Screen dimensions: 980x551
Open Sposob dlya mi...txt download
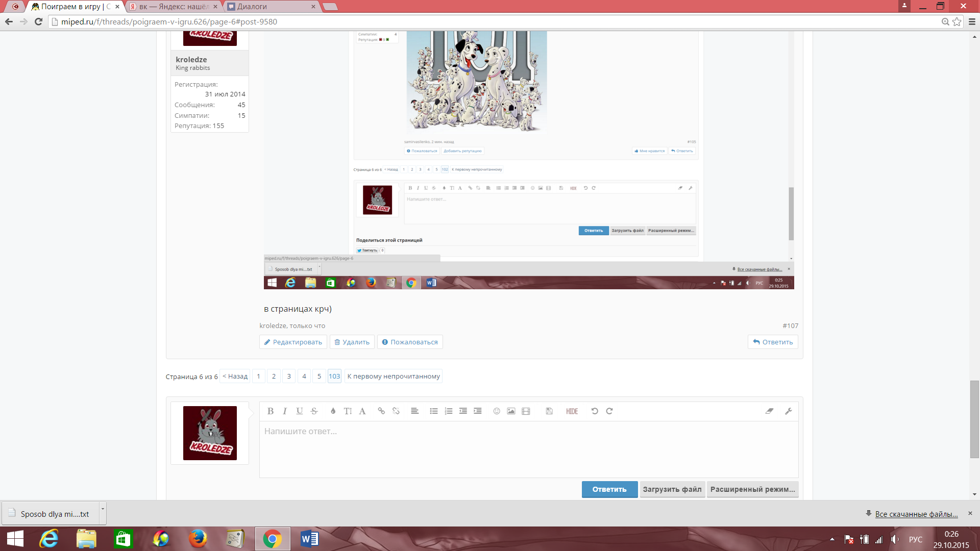[x=51, y=514]
